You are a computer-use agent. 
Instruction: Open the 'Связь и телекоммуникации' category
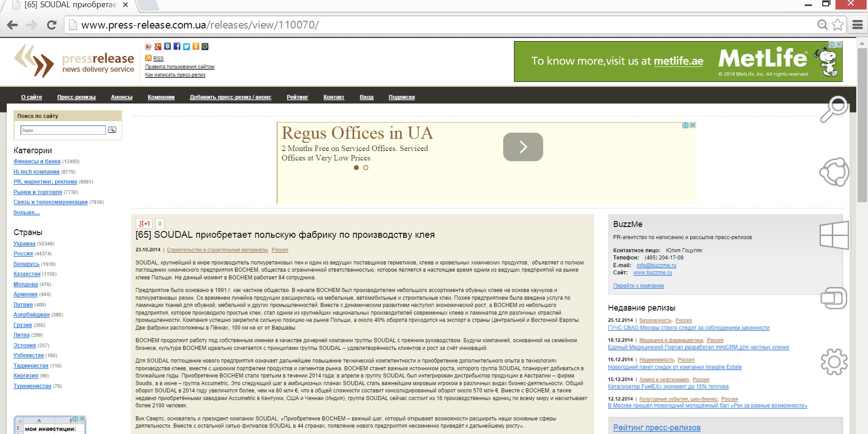(x=51, y=202)
